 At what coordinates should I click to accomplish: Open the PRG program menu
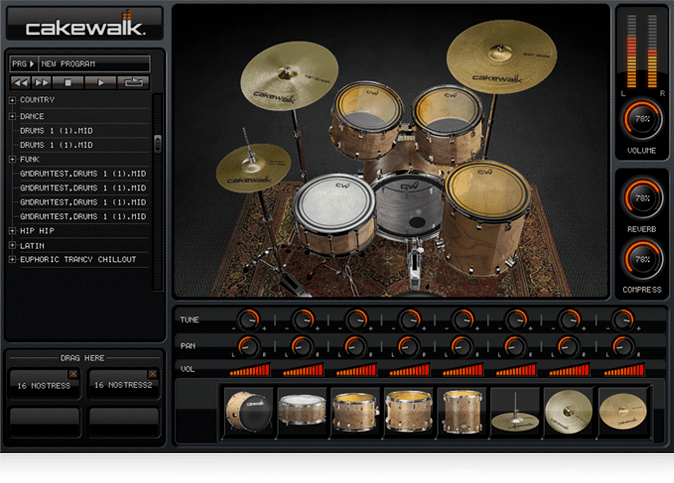[x=23, y=64]
